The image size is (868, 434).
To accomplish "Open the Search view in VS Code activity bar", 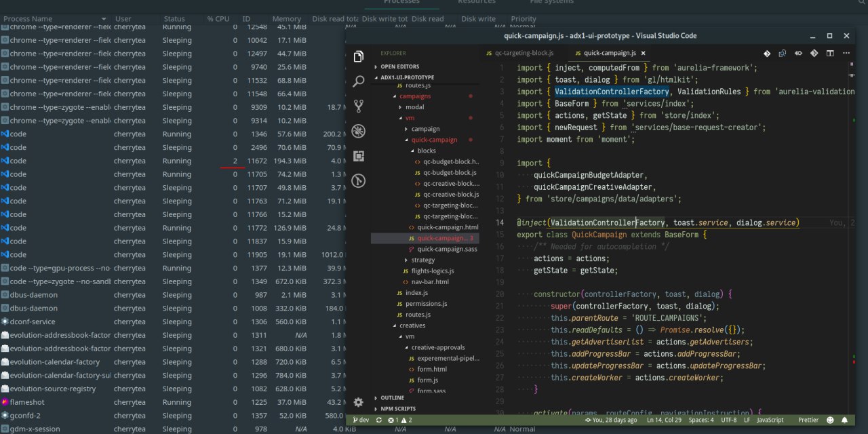I will [x=359, y=81].
